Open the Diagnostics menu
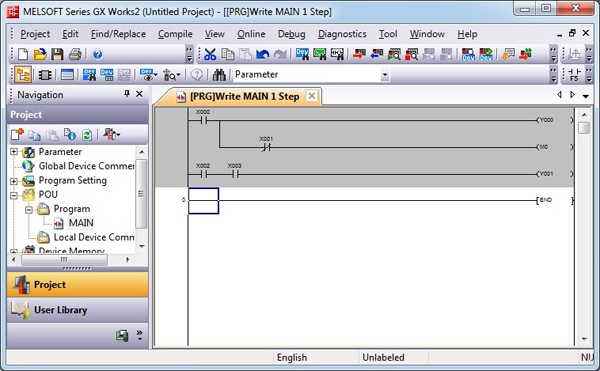This screenshot has height=371, width=600. 342,34
